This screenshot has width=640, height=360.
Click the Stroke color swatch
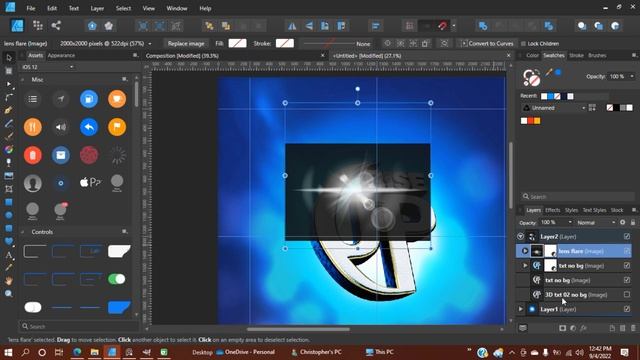tap(284, 43)
